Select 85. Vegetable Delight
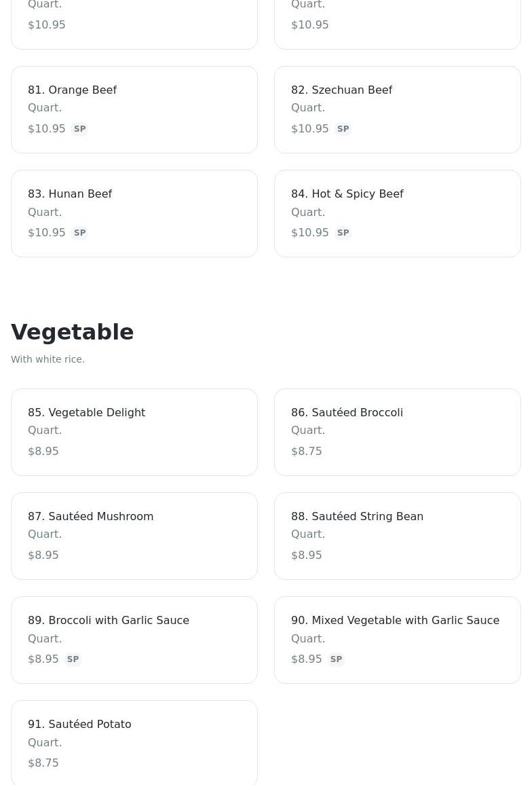532x785 pixels. (86, 413)
